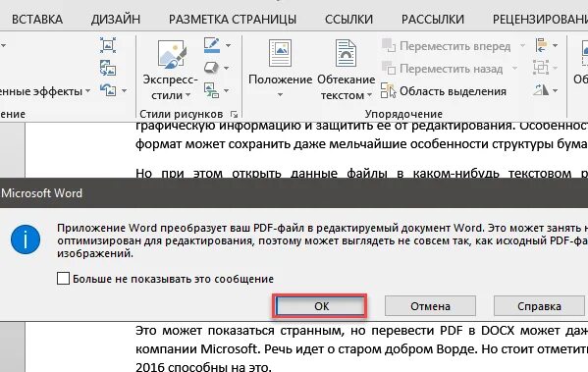Click the Picture Layout icon

[211, 90]
